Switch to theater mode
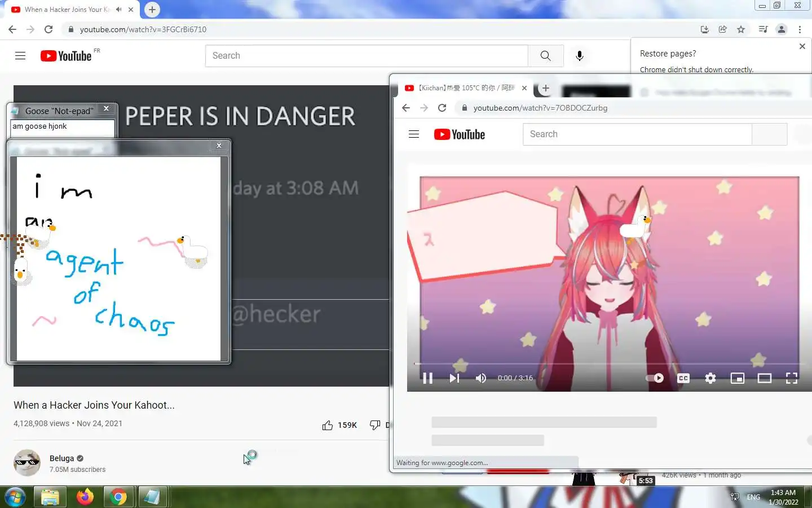Screen dimensions: 812x508 point(765,378)
